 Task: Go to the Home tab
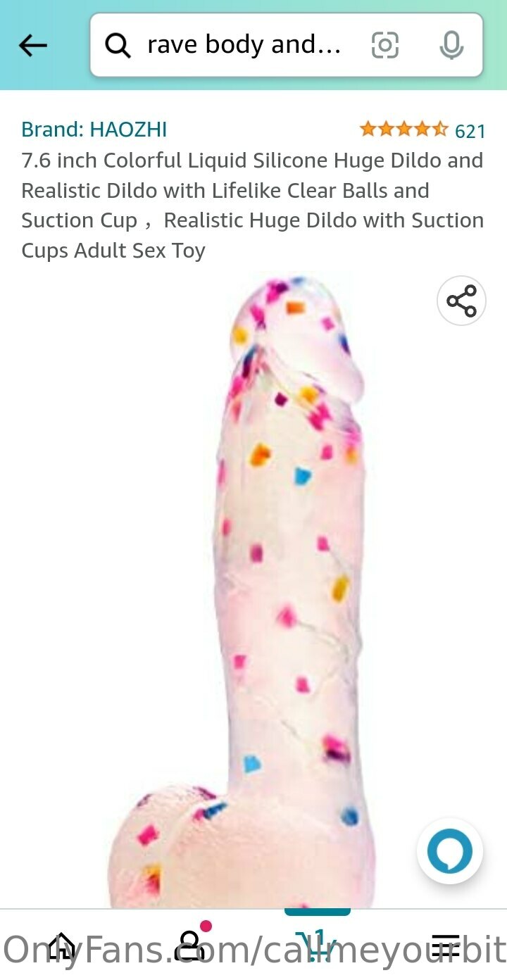62,945
